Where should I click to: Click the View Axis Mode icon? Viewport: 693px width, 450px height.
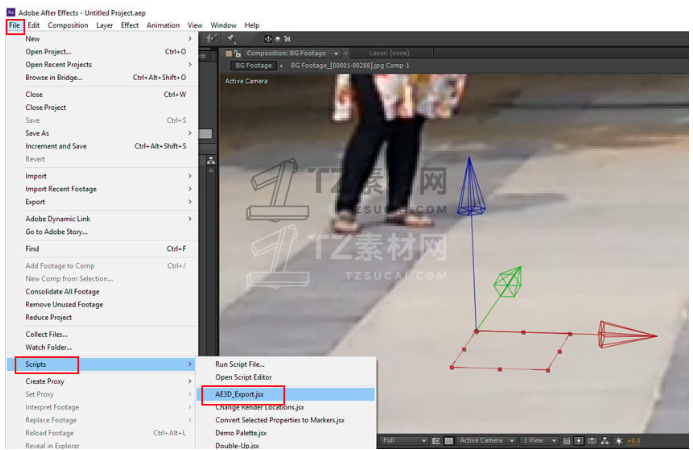pyautogui.click(x=287, y=39)
